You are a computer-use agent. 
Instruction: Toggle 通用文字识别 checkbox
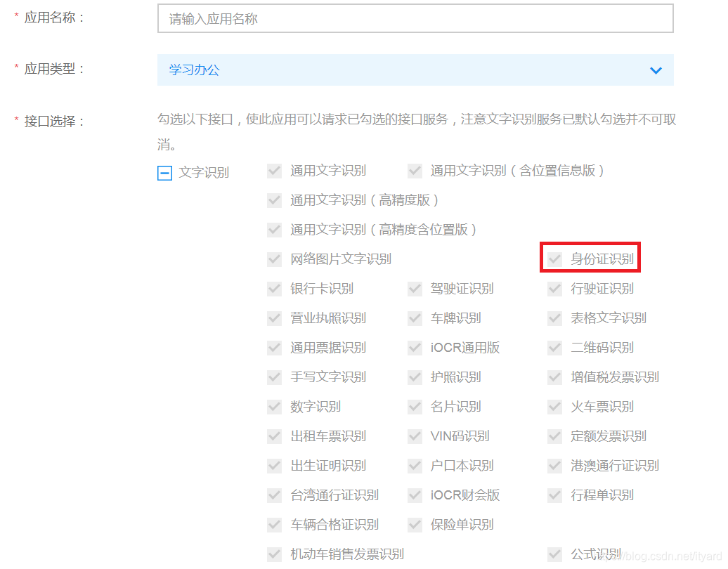click(x=274, y=171)
